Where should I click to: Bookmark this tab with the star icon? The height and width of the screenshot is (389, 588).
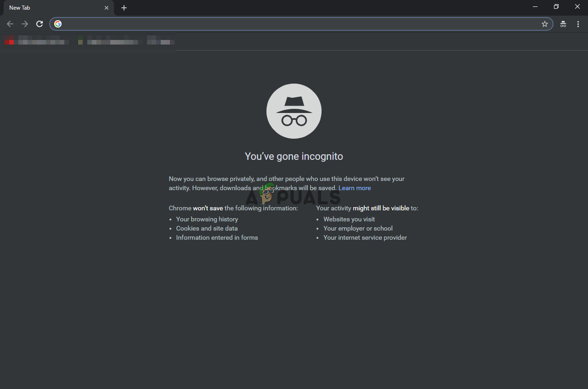pyautogui.click(x=545, y=24)
